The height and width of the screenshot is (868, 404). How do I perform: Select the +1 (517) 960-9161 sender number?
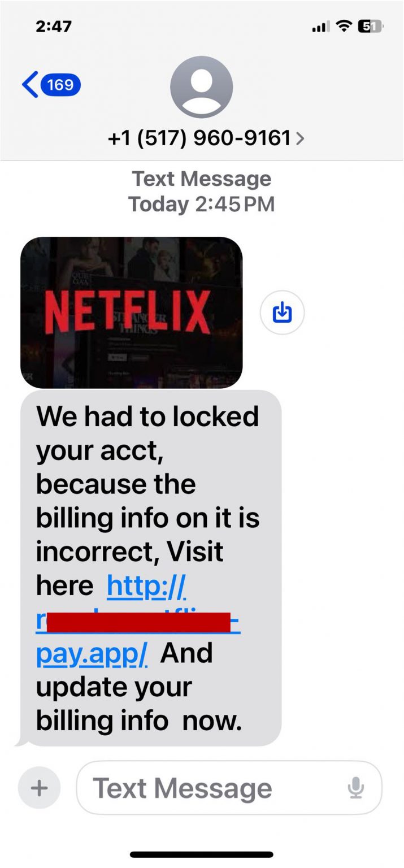coord(199,138)
